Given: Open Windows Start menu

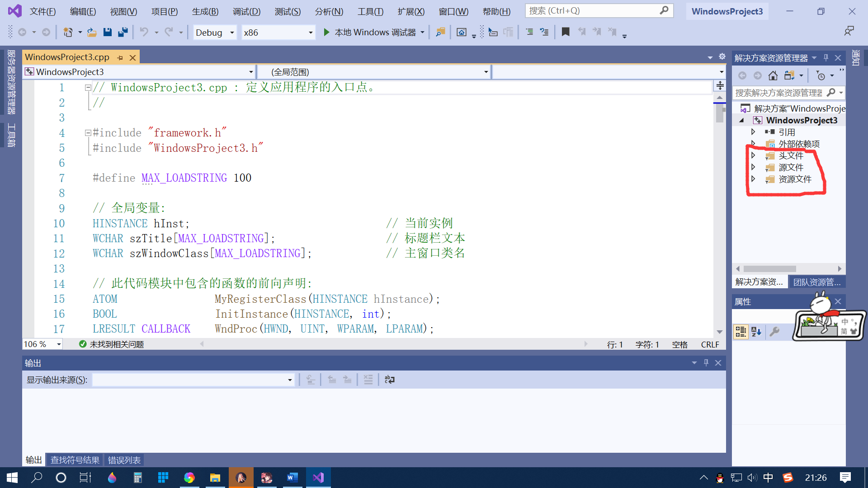Looking at the screenshot, I should 12,478.
